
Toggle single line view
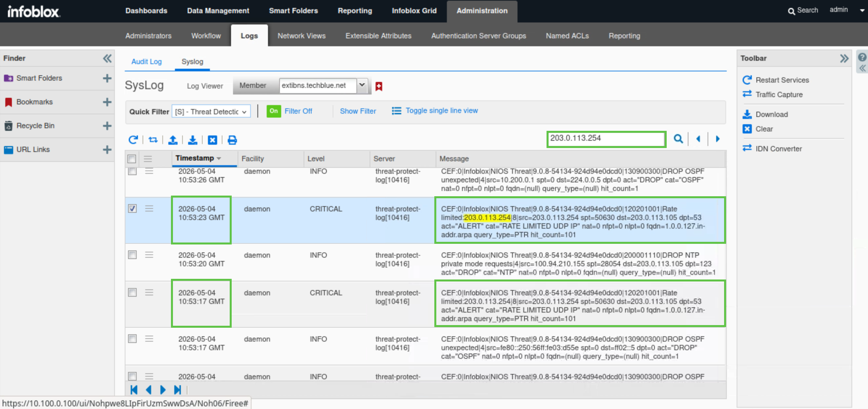435,111
